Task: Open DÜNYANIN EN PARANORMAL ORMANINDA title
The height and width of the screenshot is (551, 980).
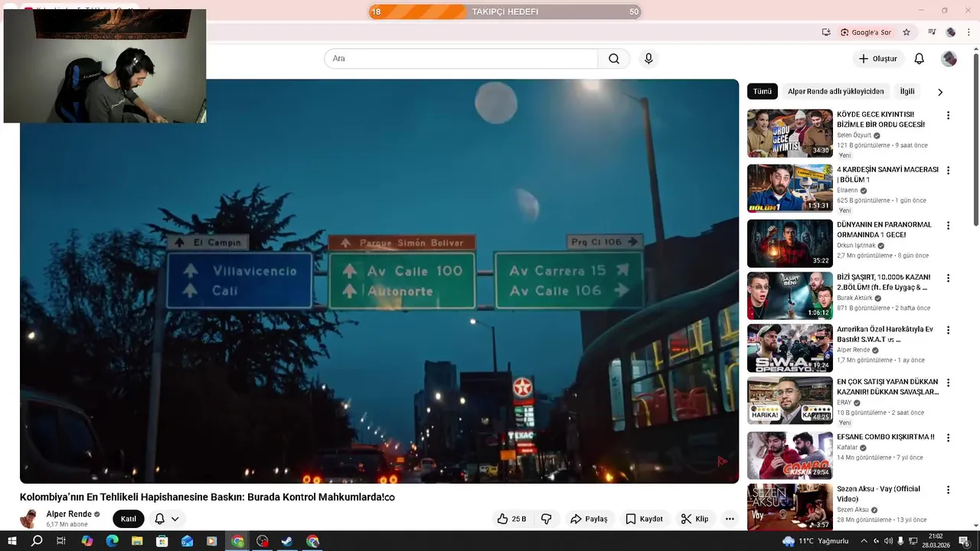Action: (x=884, y=230)
